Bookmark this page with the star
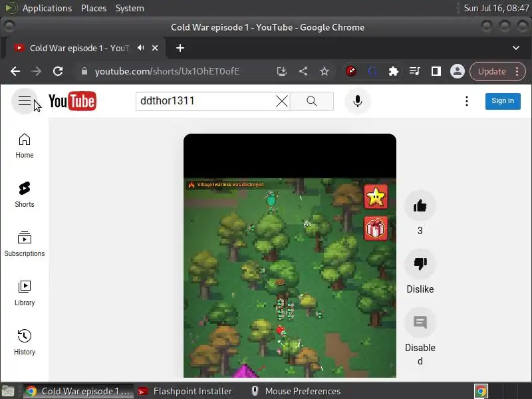 click(x=325, y=71)
